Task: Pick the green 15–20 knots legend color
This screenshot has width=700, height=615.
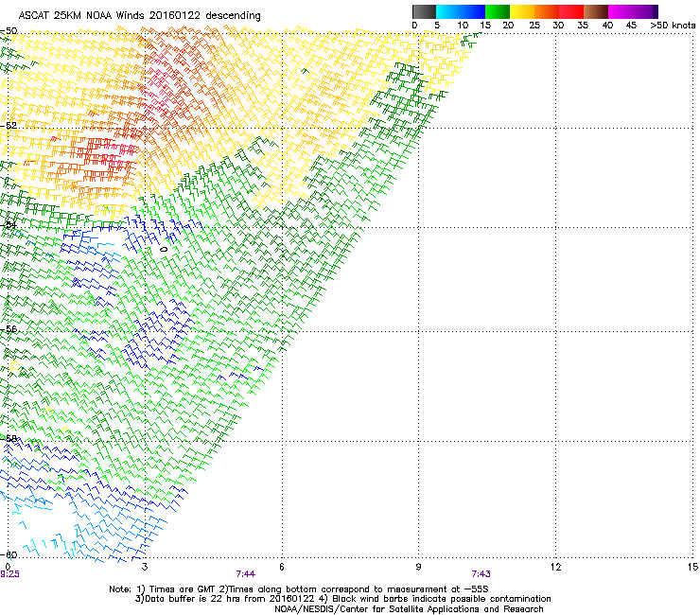Action: (498, 11)
